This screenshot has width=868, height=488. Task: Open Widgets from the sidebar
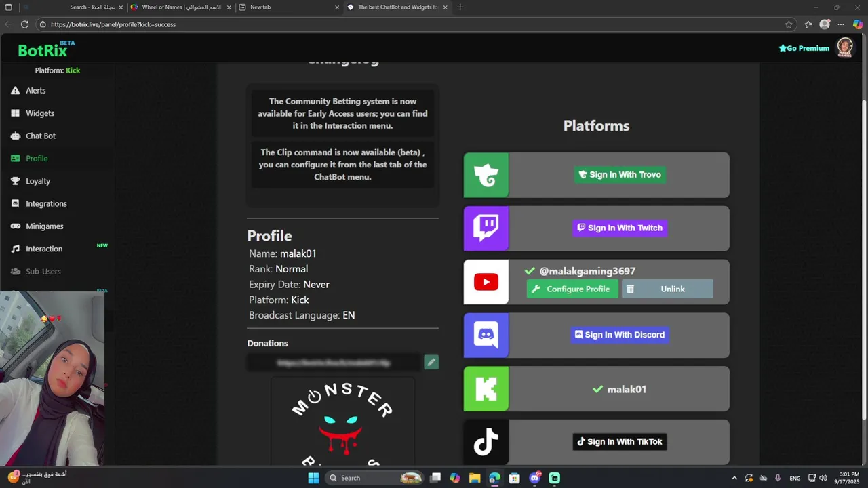pos(39,113)
